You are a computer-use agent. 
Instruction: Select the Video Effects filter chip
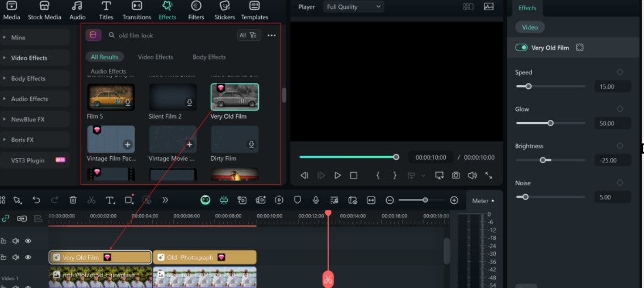tap(155, 57)
